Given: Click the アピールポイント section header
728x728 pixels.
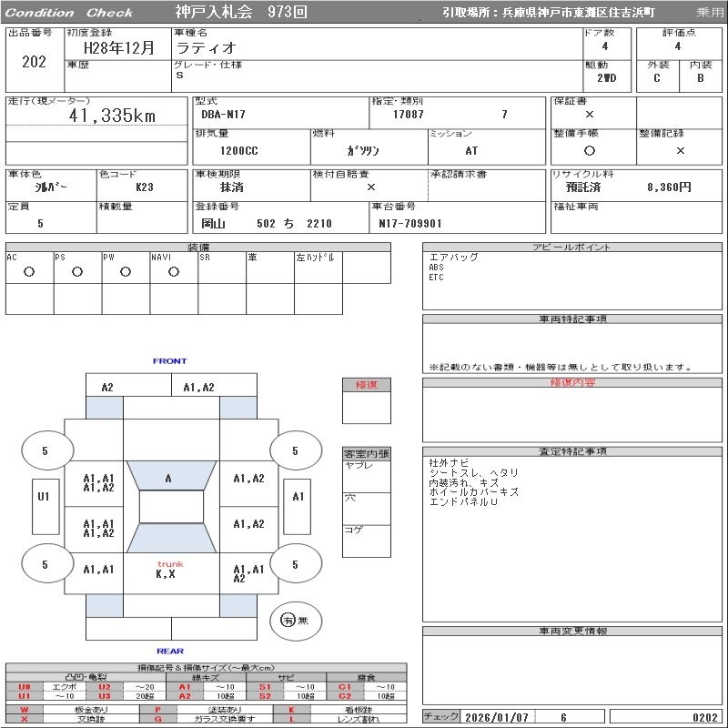Looking at the screenshot, I should click(571, 248).
